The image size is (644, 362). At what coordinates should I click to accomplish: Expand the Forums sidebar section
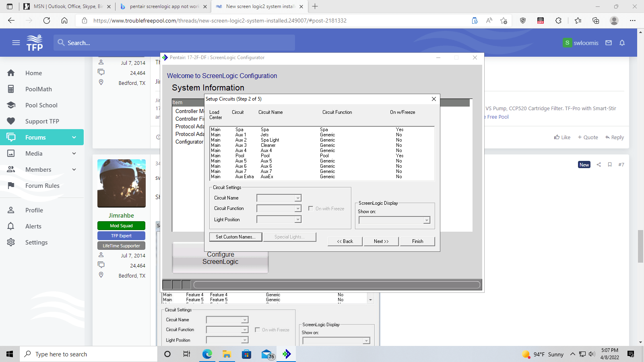coord(74,137)
